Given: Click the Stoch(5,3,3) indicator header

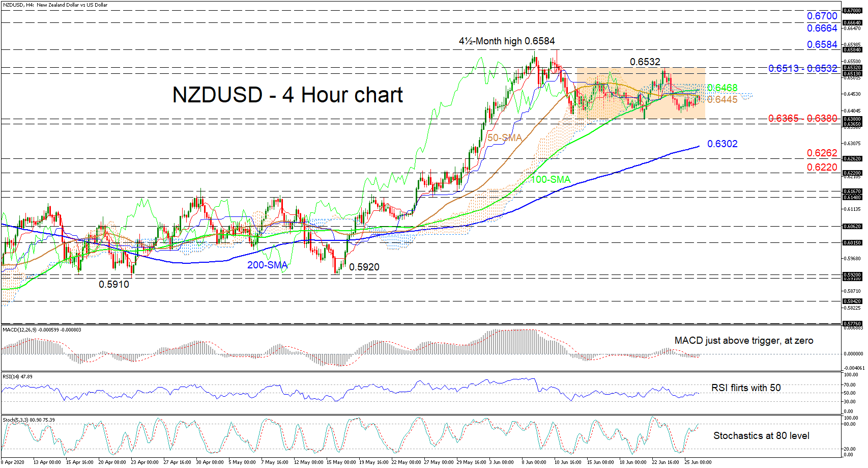Looking at the screenshot, I should 28,420.
